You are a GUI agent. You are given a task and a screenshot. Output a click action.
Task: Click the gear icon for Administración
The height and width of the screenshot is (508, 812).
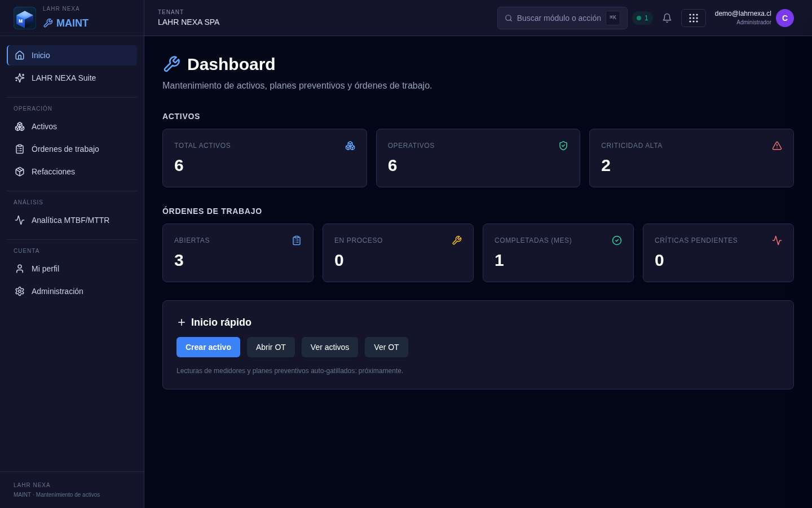(x=20, y=291)
